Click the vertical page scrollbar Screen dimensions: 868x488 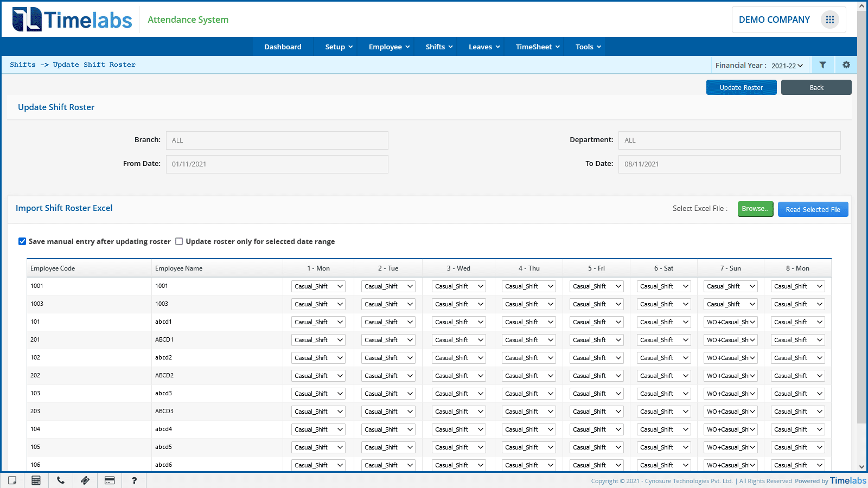point(861,217)
